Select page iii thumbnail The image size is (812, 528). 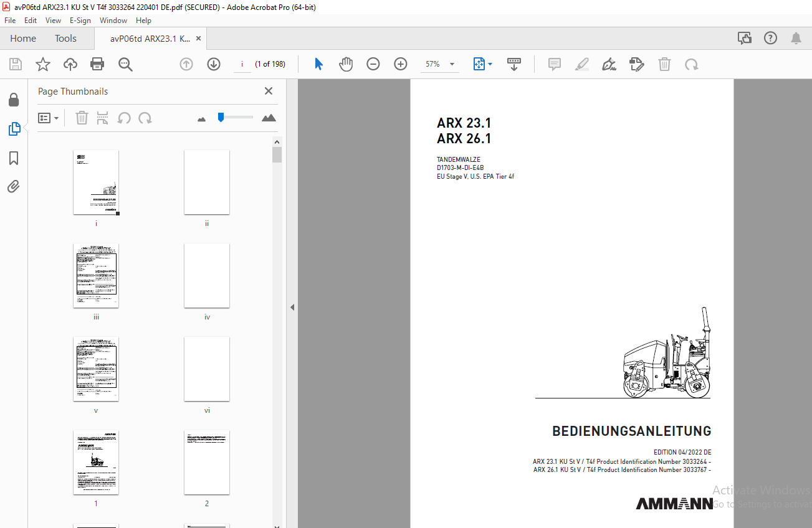tap(96, 276)
